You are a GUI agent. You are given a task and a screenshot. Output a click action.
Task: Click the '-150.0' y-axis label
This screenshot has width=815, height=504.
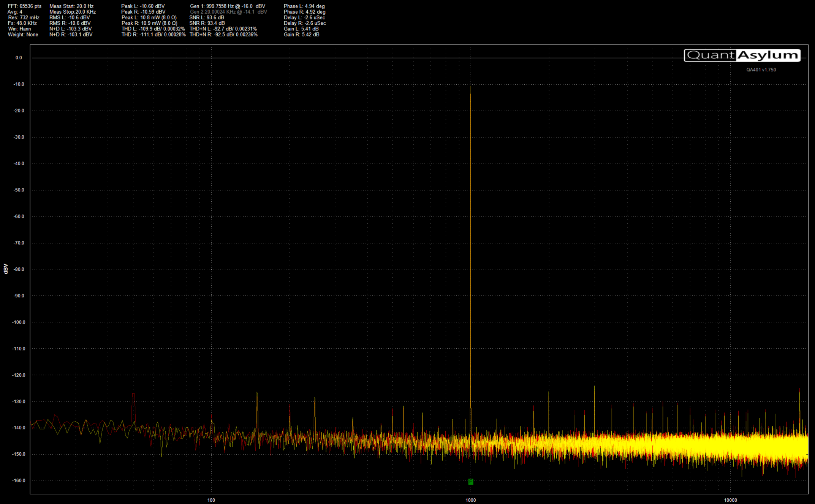click(x=19, y=454)
